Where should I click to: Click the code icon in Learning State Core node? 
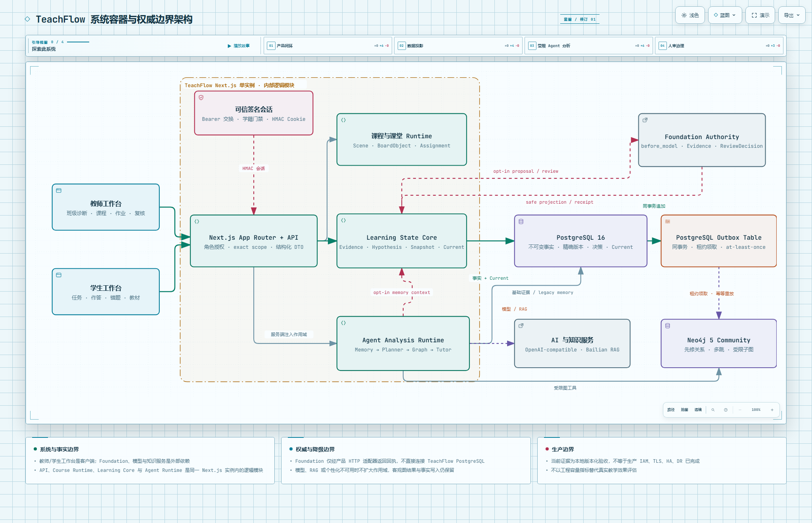pos(343,220)
